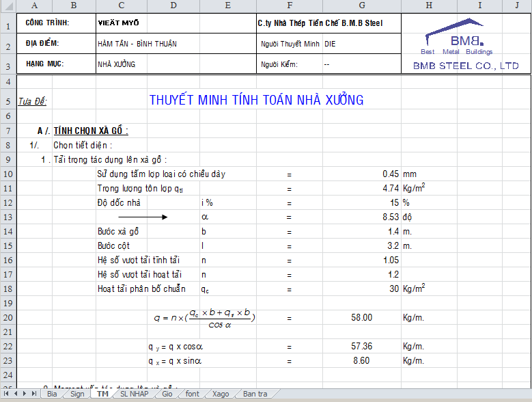
Task: Click the Select All corner box
Action: [x=8, y=5]
